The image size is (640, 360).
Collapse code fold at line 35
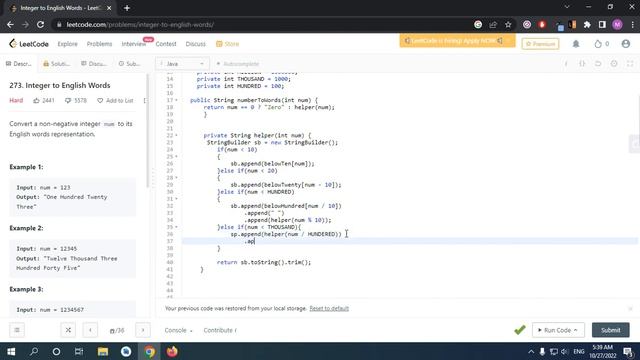[x=176, y=227]
